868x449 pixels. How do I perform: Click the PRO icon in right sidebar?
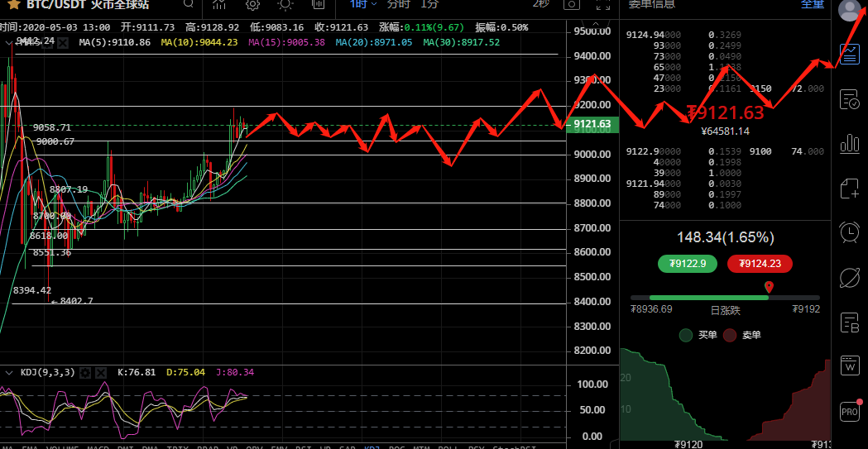click(850, 411)
